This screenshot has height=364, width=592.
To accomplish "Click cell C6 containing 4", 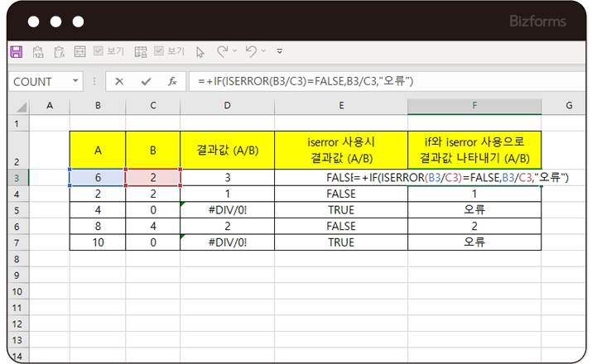I will [x=153, y=227].
